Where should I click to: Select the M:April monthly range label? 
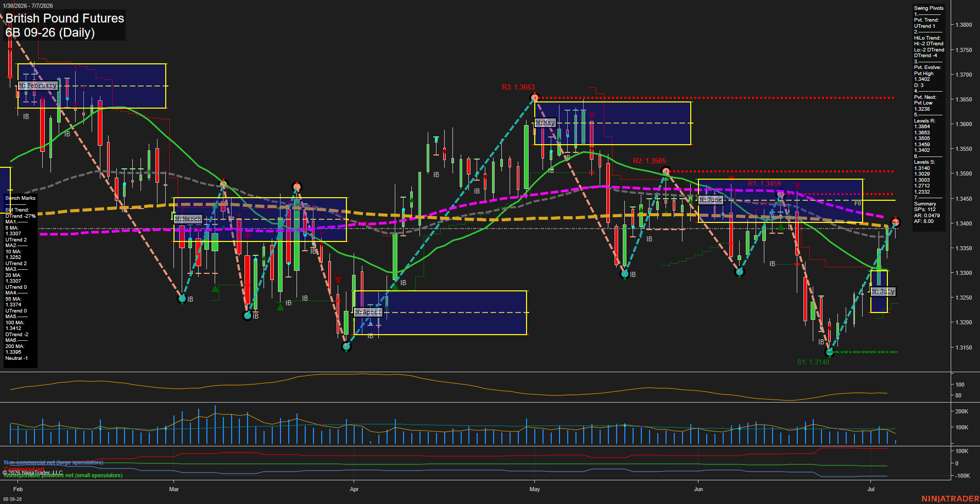coord(368,312)
